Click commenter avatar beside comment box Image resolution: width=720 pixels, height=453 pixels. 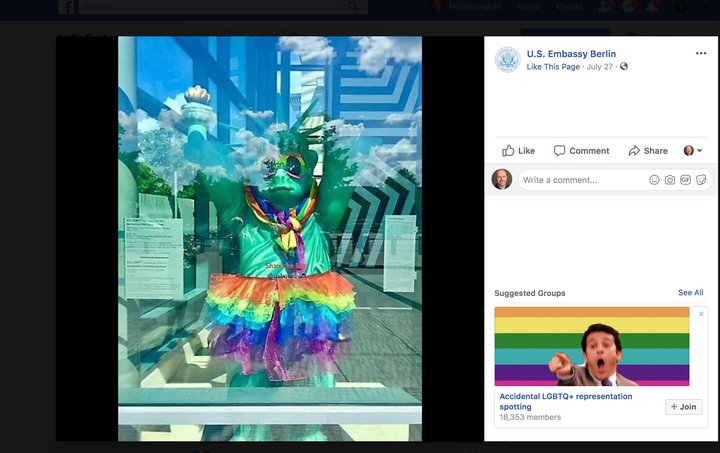click(x=502, y=179)
